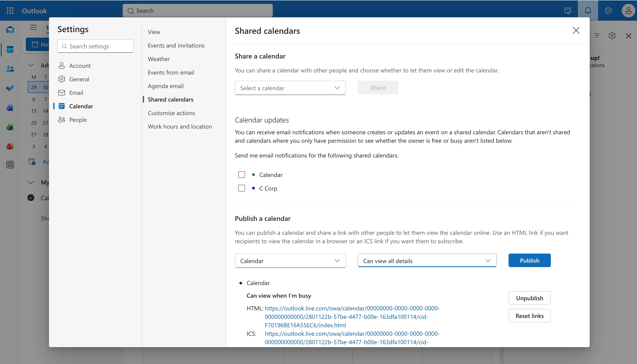Click "Can view when I'm busy" text
The height and width of the screenshot is (364, 637).
[279, 296]
